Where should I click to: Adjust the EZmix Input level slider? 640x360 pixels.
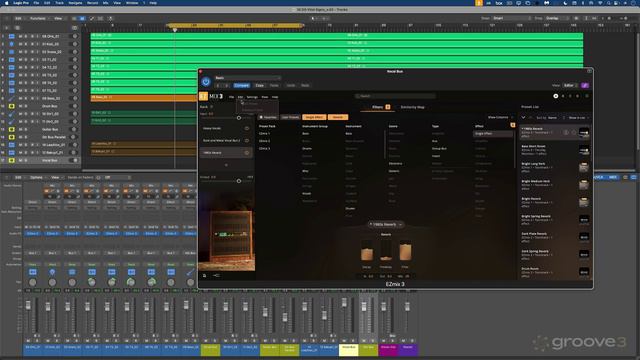tap(239, 118)
